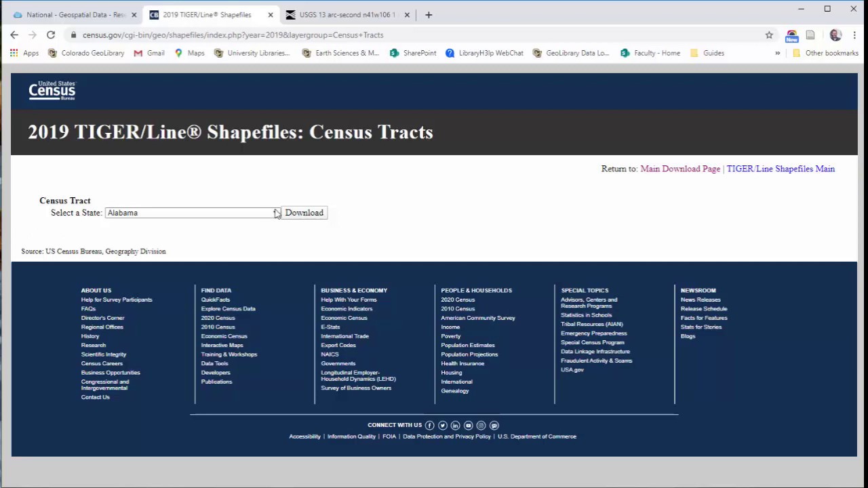Viewport: 868px width, 488px height.
Task: Open Survey of Business Owners link
Action: pos(356,388)
